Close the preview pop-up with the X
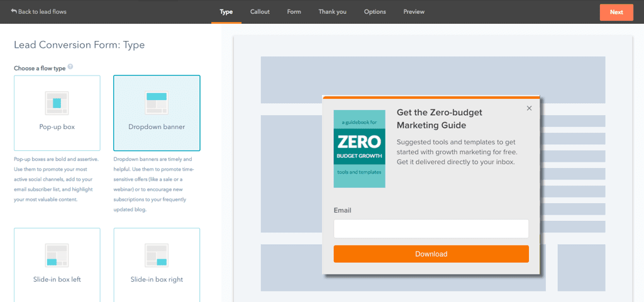Viewport: 644px width, 302px height. coord(529,108)
